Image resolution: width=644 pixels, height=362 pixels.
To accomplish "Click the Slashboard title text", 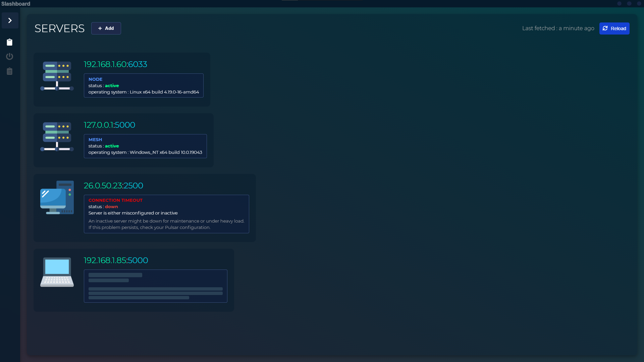I will 16,4.
